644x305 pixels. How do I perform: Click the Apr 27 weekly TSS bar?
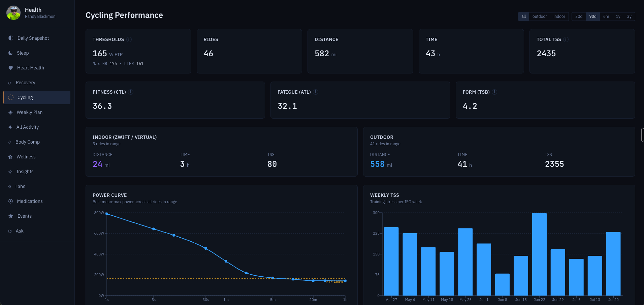[391, 261]
